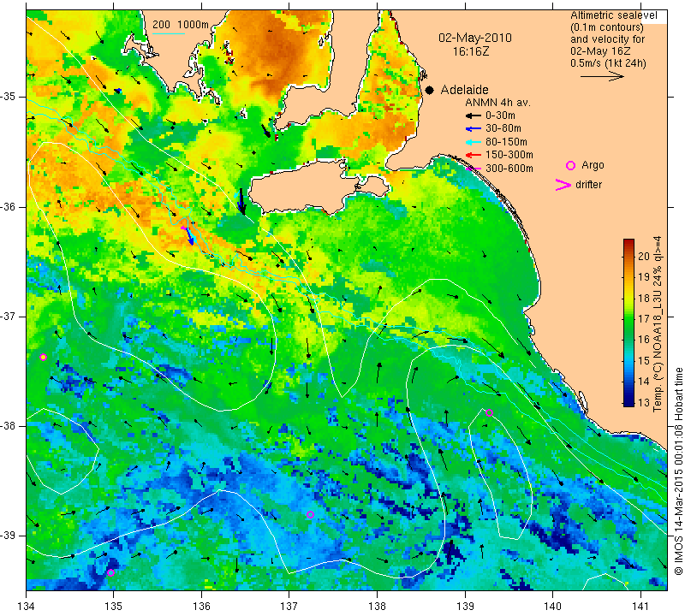The width and height of the screenshot is (685, 616).
Task: Click the 'drifter' legend label
Action: tap(588, 185)
